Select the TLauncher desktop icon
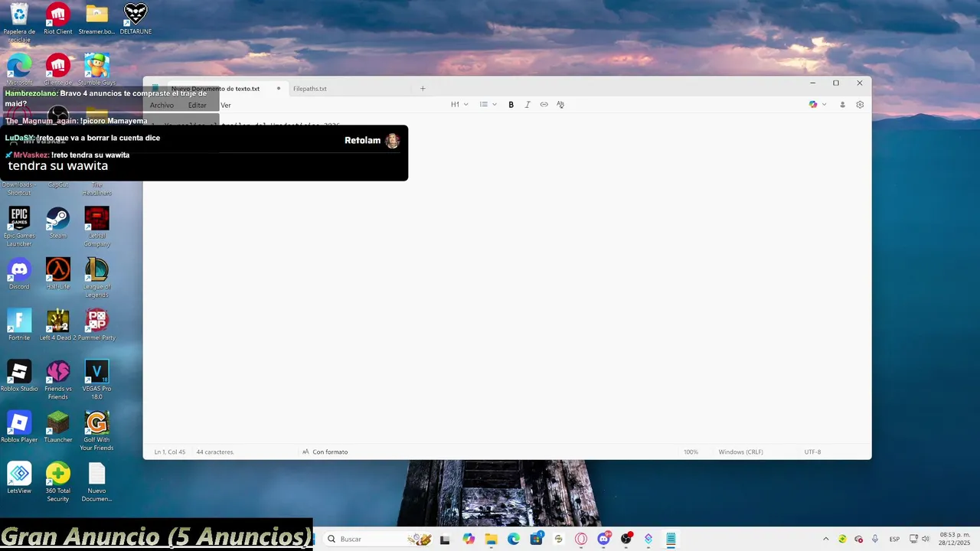The image size is (980, 551). click(58, 428)
